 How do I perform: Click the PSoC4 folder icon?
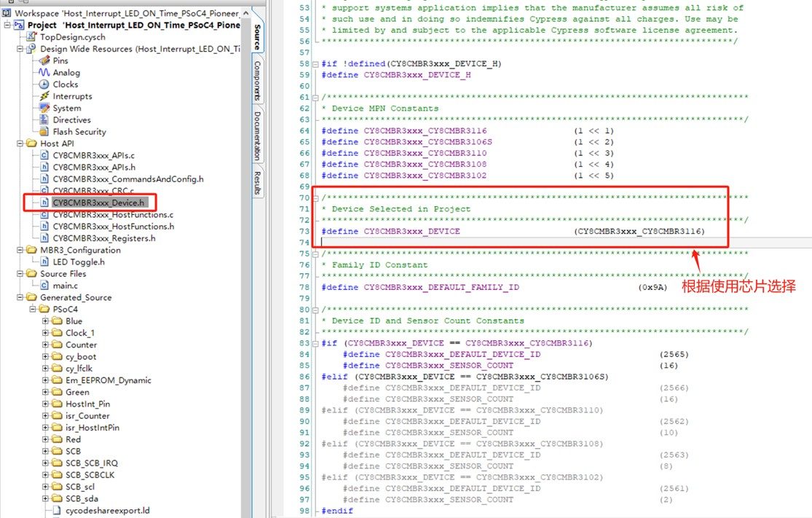(44, 309)
